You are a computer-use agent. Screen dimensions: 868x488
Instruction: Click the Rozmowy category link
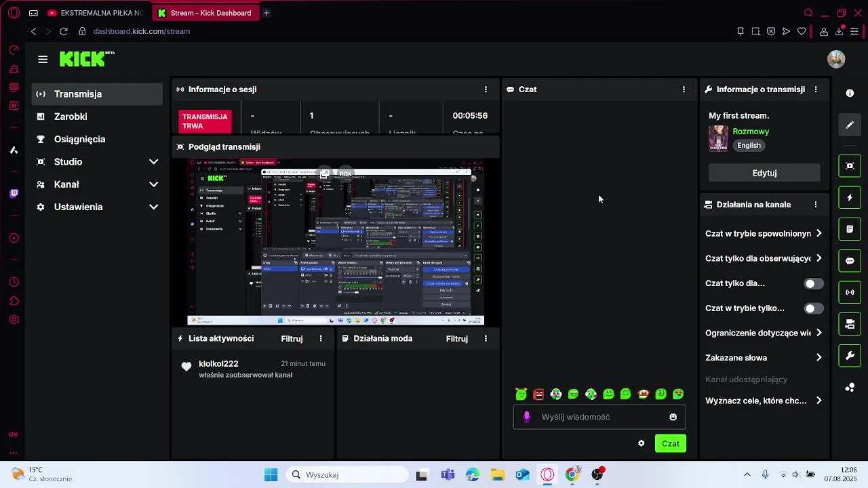(751, 131)
